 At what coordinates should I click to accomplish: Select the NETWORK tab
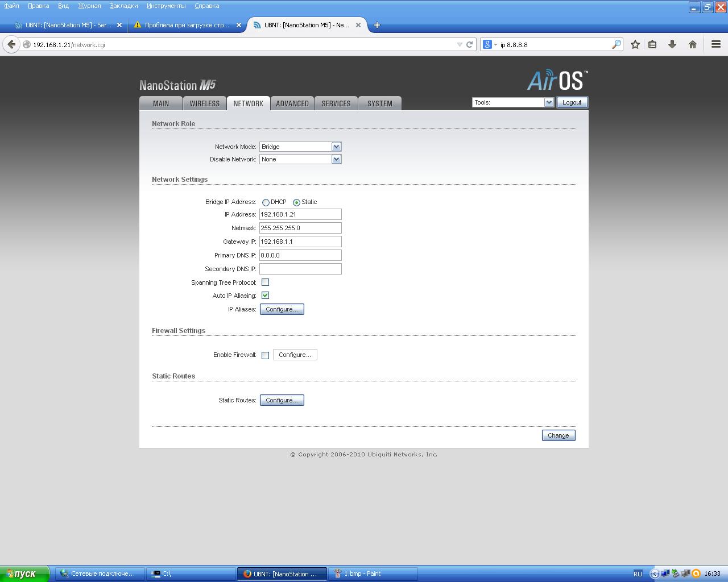coord(249,103)
